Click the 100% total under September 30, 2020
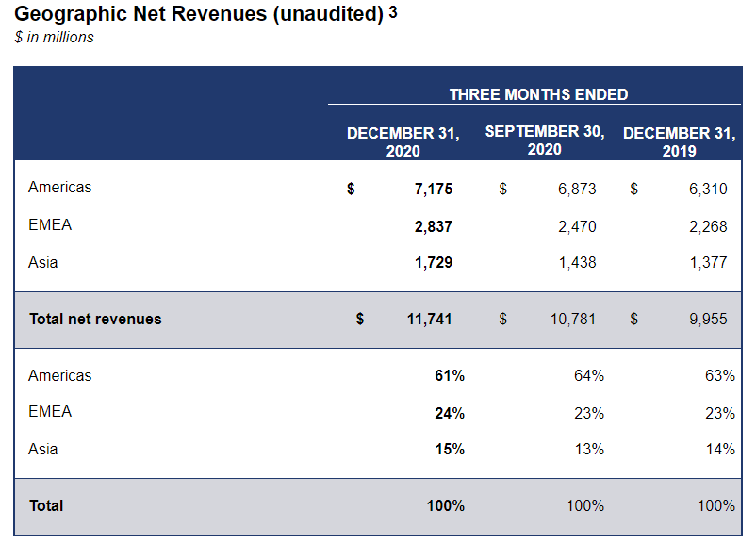 585,505
